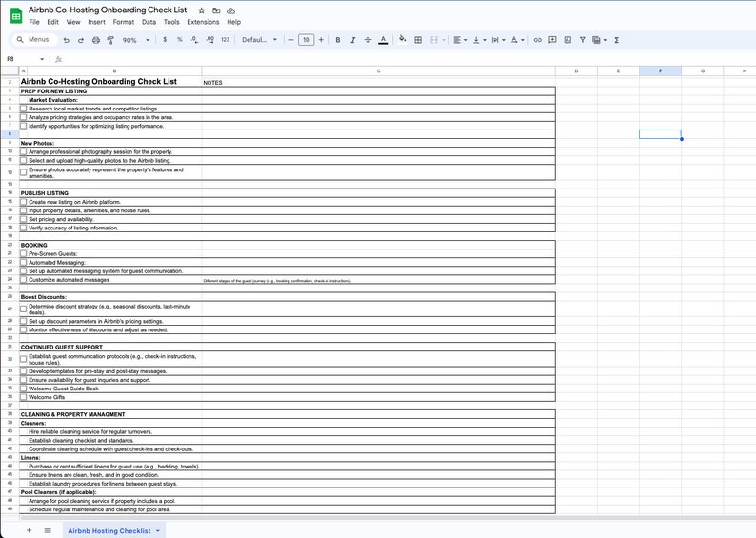Decrease decimal places

[x=194, y=40]
